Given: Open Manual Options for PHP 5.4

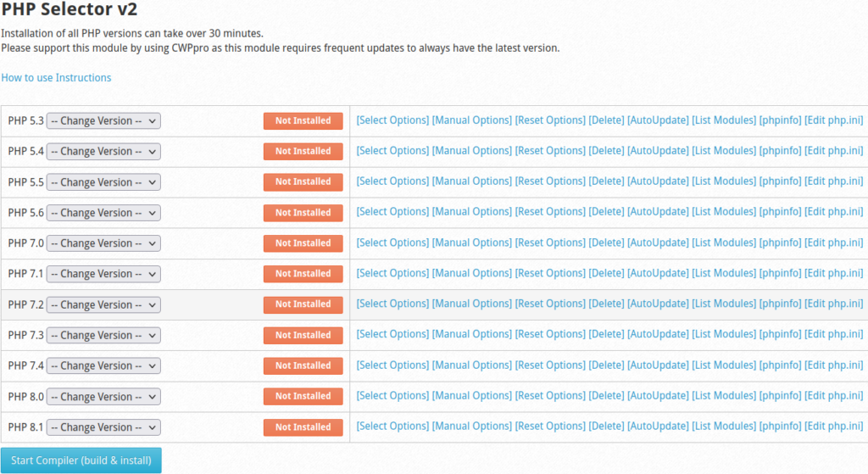Looking at the screenshot, I should tap(472, 151).
